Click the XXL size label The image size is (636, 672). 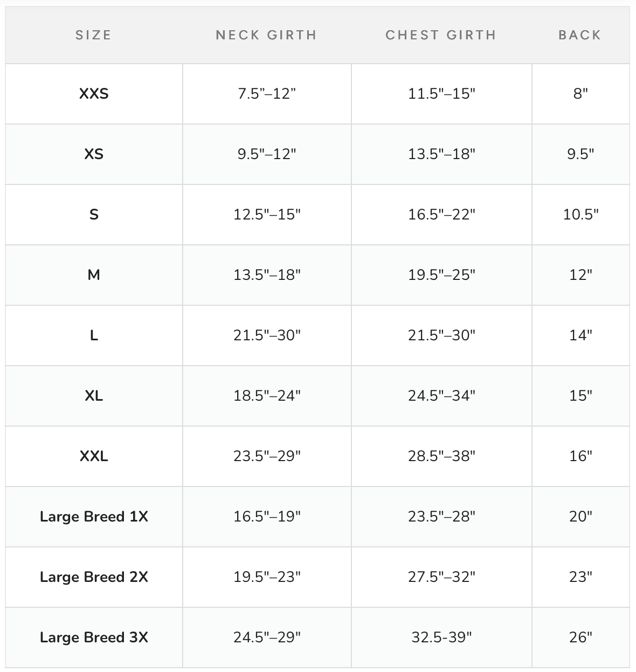(x=94, y=456)
